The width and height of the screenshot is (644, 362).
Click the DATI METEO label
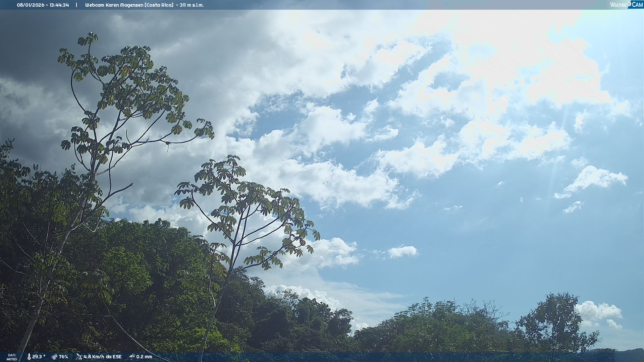coord(12,357)
